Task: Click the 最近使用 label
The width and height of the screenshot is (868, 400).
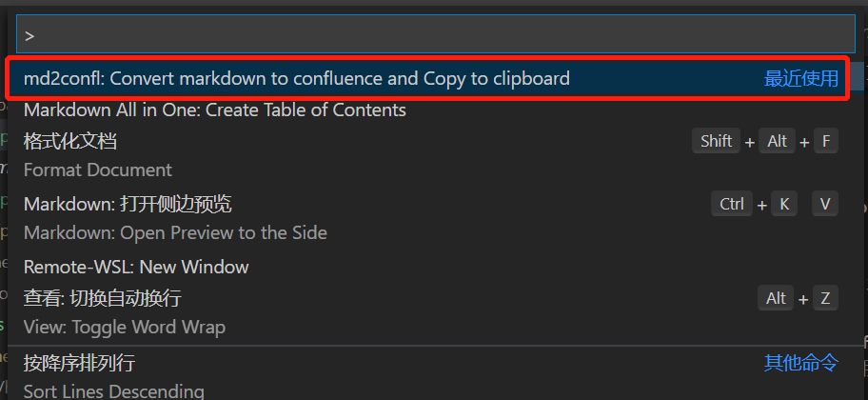Action: coord(801,79)
